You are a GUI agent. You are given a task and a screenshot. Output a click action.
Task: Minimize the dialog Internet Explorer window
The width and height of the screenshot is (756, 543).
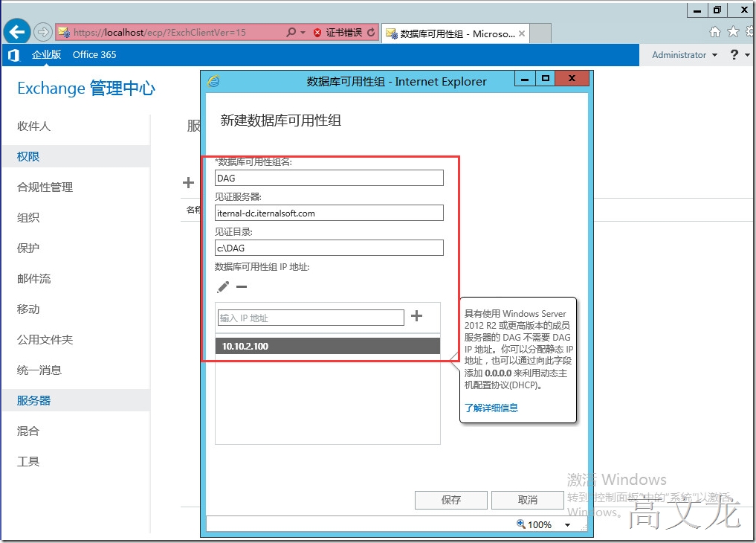525,79
